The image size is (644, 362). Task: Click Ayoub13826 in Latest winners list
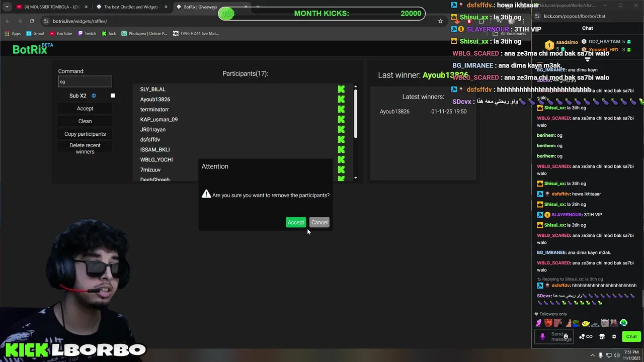click(x=394, y=112)
